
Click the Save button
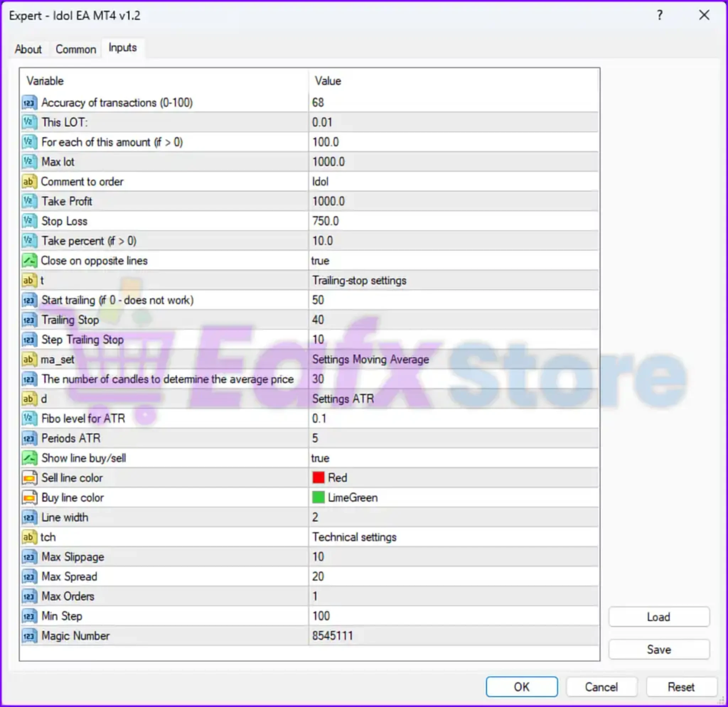pos(659,649)
